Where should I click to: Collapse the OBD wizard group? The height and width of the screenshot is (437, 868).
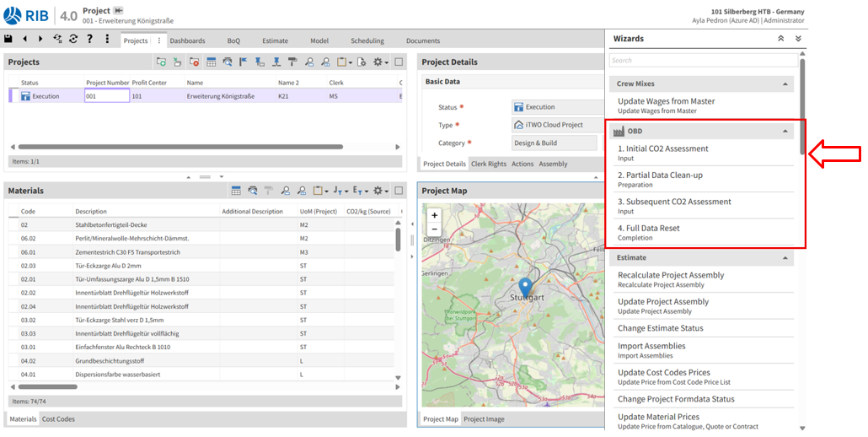[x=785, y=132]
